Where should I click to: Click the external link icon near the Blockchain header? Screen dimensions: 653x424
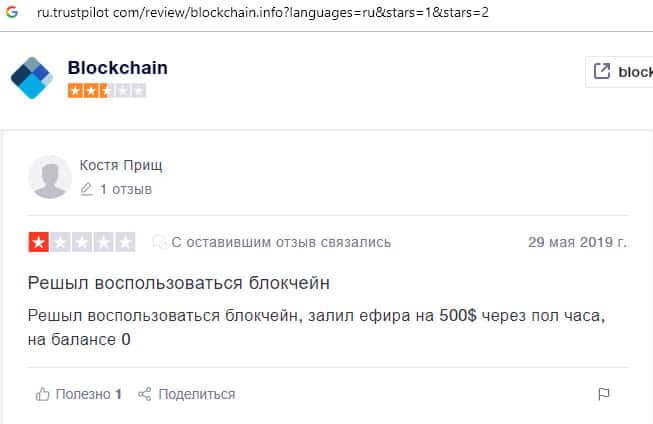[x=602, y=71]
